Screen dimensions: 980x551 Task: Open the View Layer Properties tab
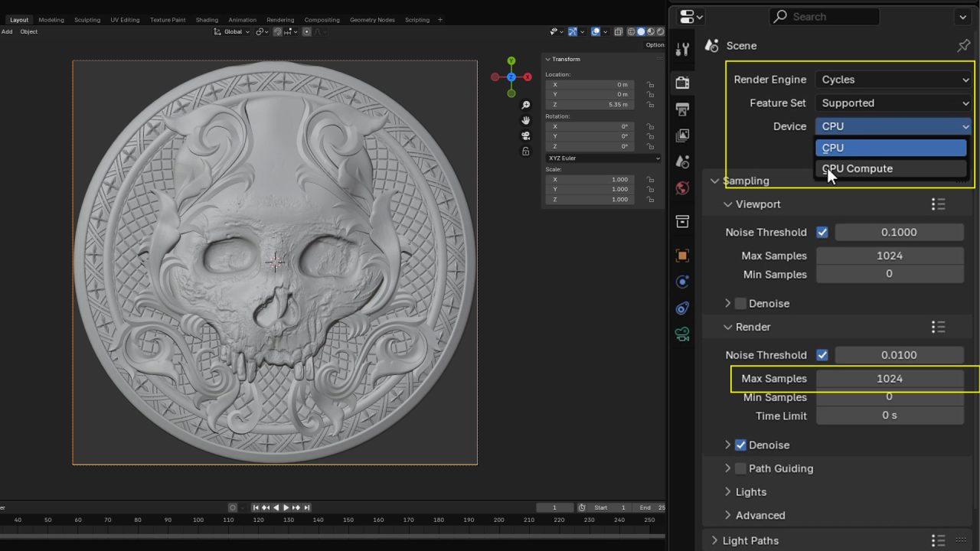pos(682,135)
